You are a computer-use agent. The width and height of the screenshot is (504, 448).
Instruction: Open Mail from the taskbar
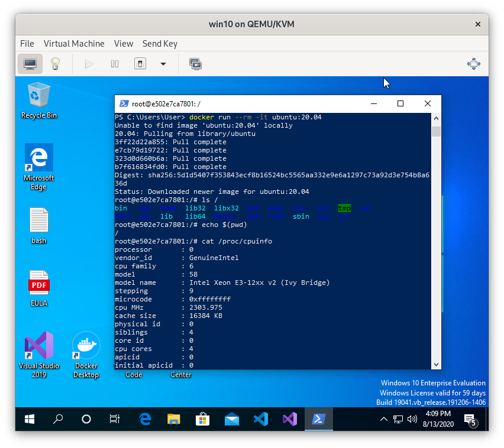[x=232, y=419]
